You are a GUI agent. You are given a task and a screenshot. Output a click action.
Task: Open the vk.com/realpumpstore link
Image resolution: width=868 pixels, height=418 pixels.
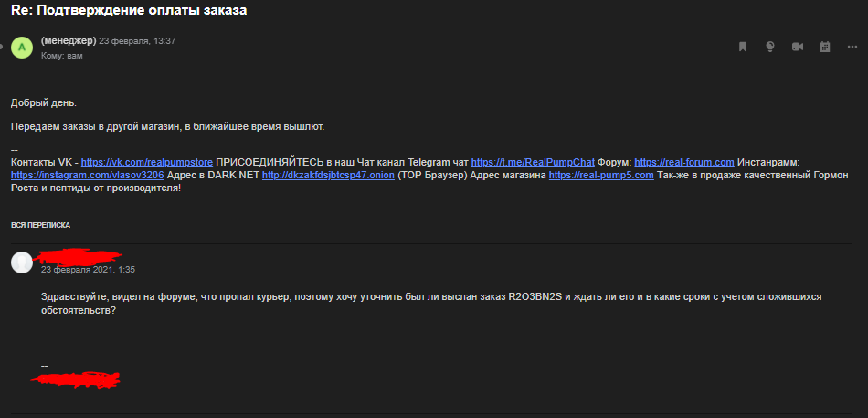point(146,162)
